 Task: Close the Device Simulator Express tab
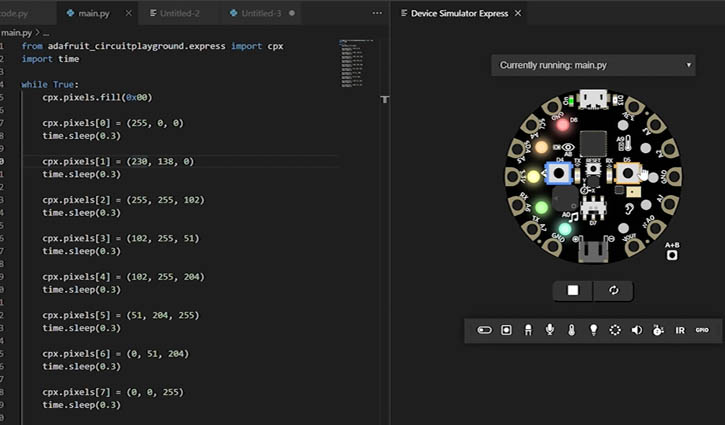click(518, 13)
